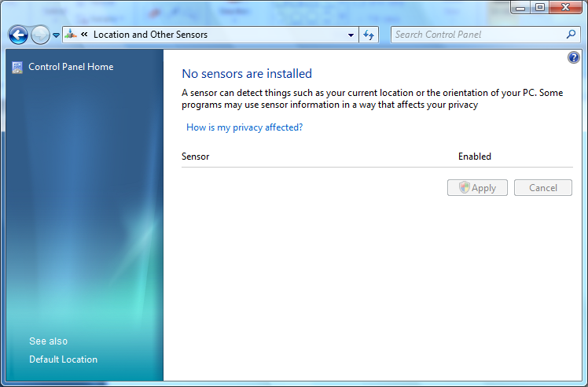This screenshot has width=588, height=387.
Task: Open Default Location under See also
Action: point(64,359)
